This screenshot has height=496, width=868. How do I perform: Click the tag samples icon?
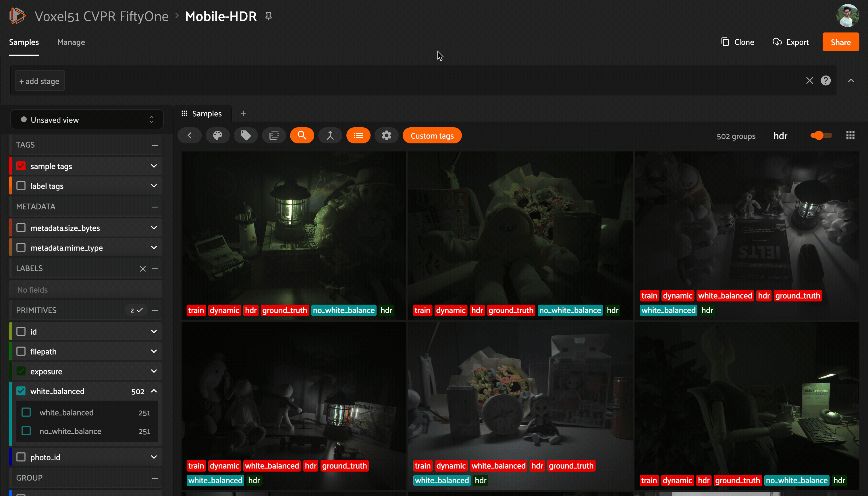click(x=246, y=136)
